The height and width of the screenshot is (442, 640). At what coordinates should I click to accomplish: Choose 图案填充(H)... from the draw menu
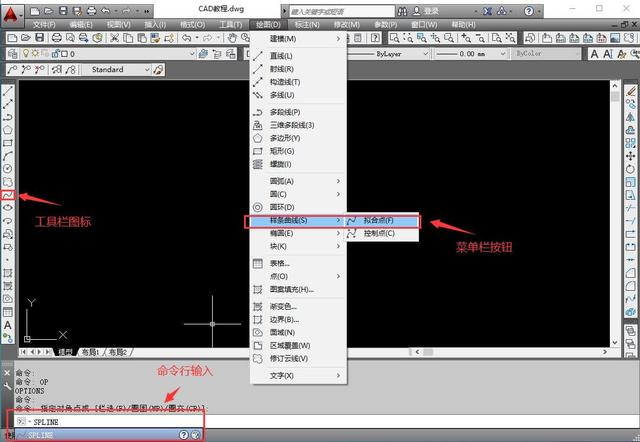(x=298, y=289)
